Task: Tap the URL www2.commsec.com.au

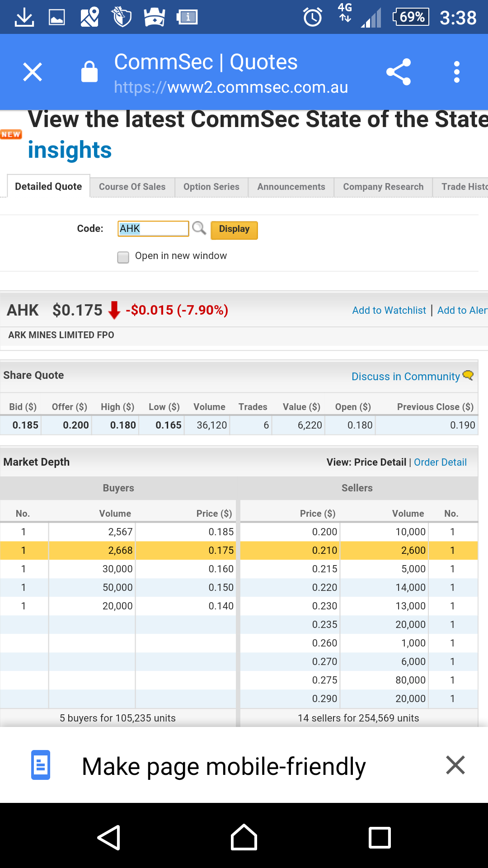Action: tap(231, 87)
